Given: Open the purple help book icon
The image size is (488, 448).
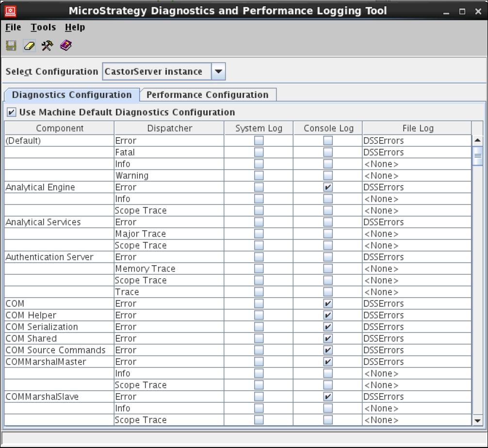Looking at the screenshot, I should [x=66, y=46].
